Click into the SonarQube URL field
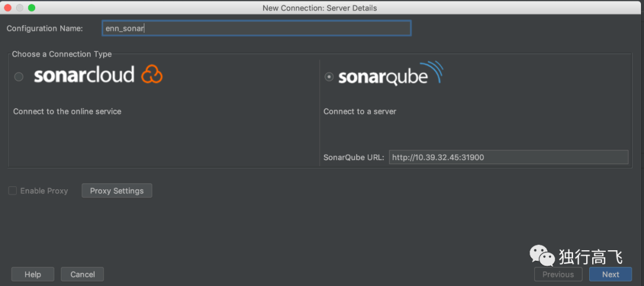Viewport: 644px width, 286px height. [509, 157]
